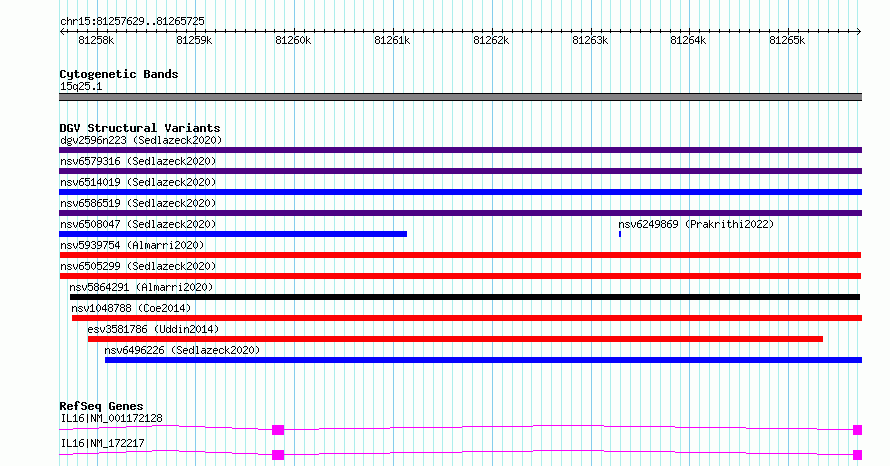Click the DGV Structural Variants track title

140,128
